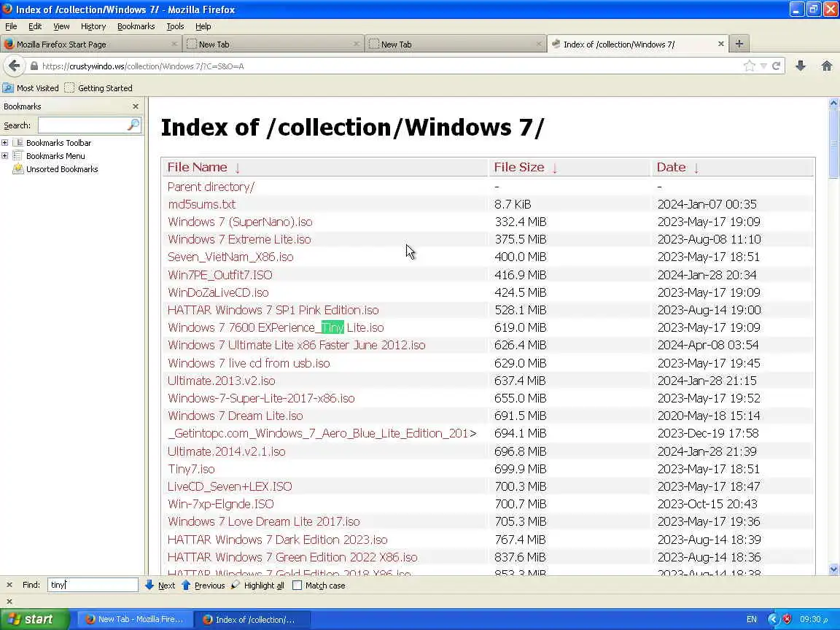Sort by File Name using the arrow

point(237,168)
